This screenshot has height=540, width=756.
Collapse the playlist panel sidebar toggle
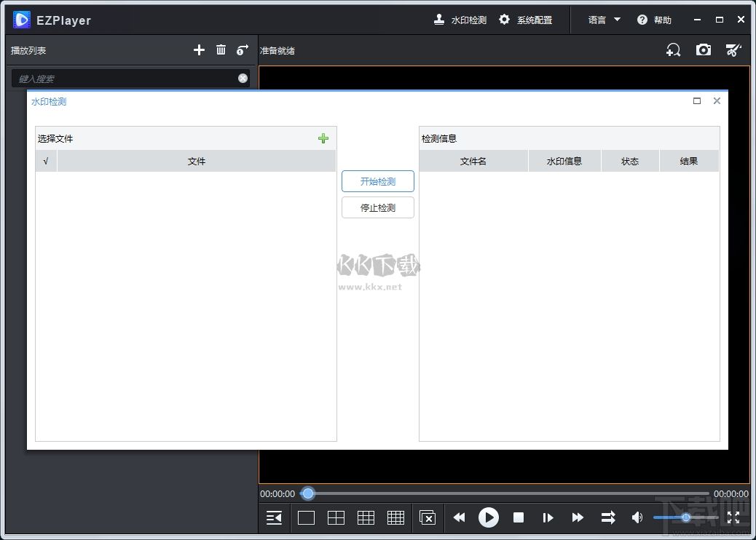(x=273, y=517)
